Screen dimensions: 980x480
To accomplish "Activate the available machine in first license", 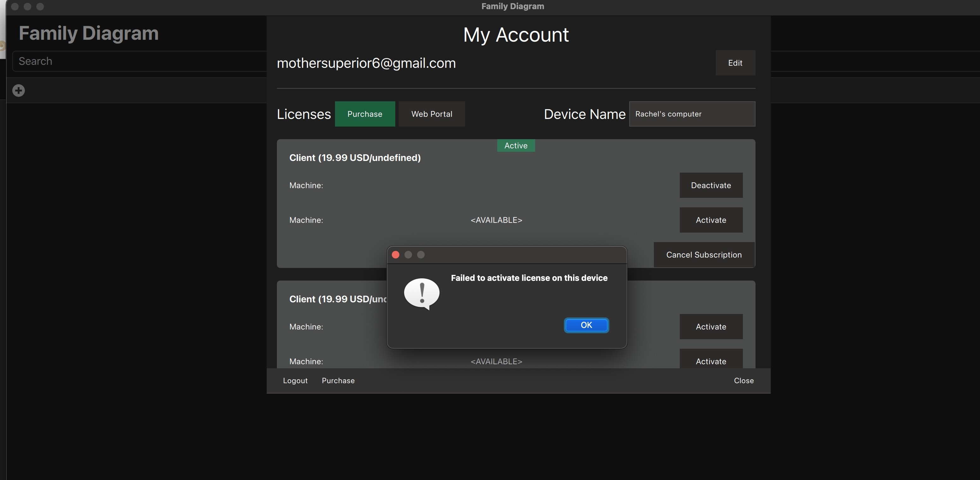I will [711, 220].
